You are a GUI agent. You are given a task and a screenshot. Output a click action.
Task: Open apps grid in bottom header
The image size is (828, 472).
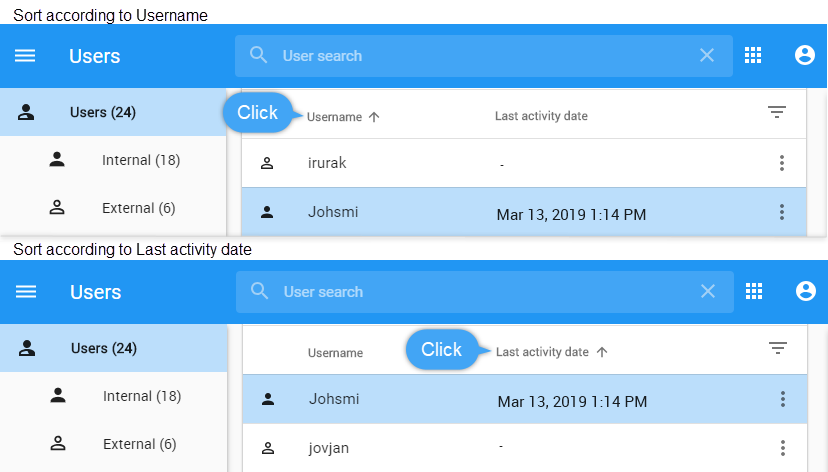(x=754, y=292)
